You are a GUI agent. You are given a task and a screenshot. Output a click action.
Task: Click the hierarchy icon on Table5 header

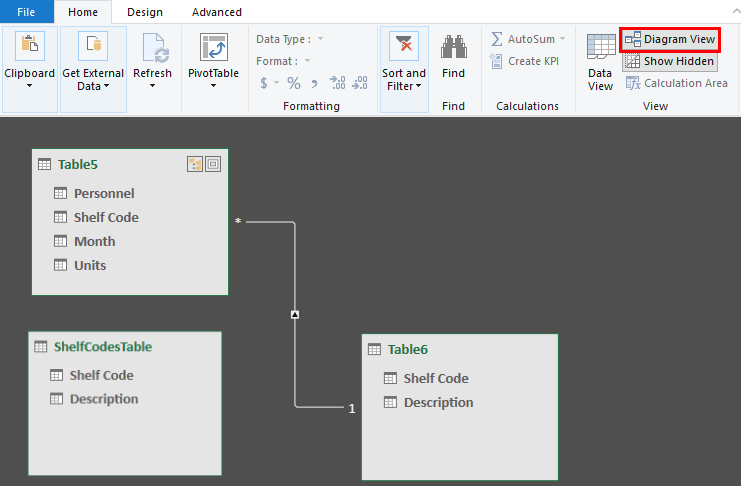[195, 164]
